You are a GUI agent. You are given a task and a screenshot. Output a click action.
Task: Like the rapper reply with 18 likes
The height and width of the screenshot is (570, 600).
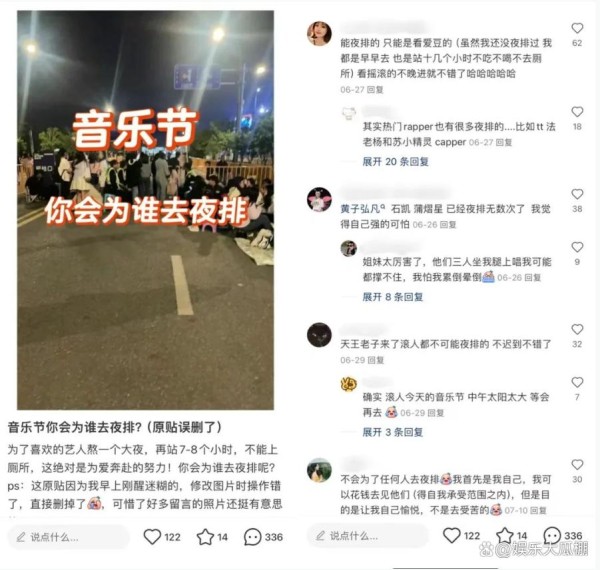pos(577,111)
